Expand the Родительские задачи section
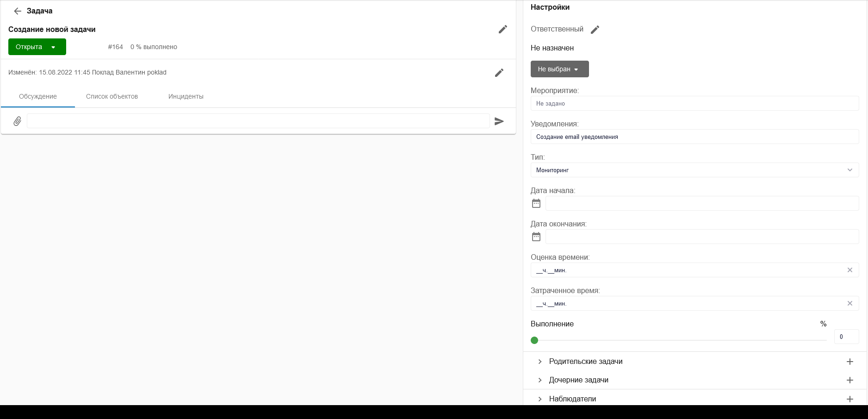The image size is (868, 419). tap(539, 362)
